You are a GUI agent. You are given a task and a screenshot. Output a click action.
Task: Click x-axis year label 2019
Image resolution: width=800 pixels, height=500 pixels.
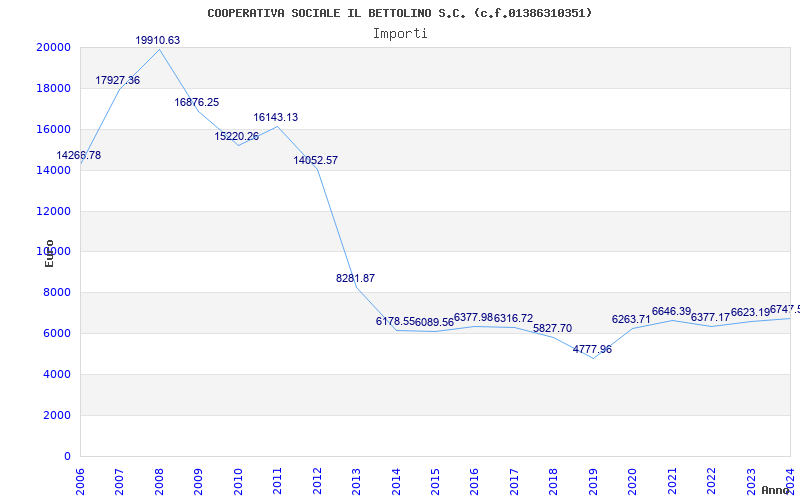point(593,482)
